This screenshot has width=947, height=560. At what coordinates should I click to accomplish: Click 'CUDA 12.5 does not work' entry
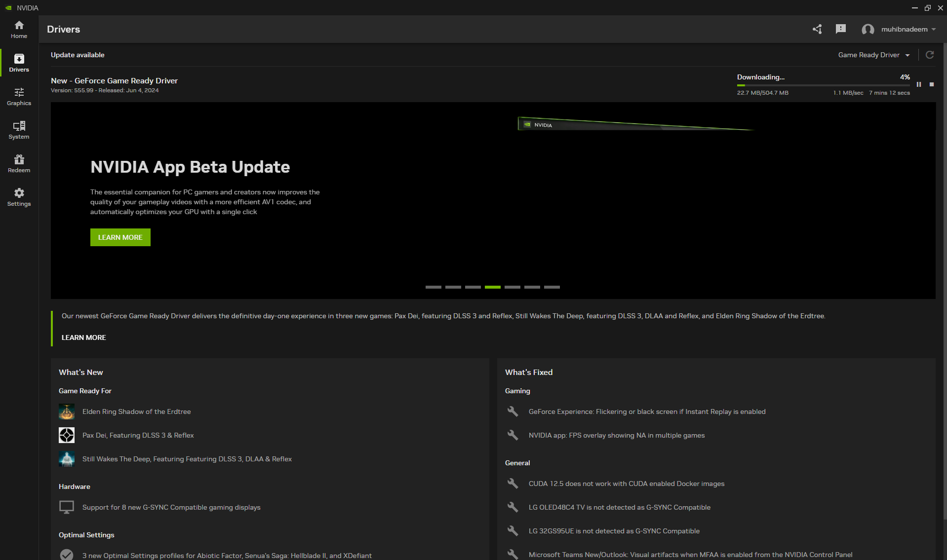pos(627,484)
